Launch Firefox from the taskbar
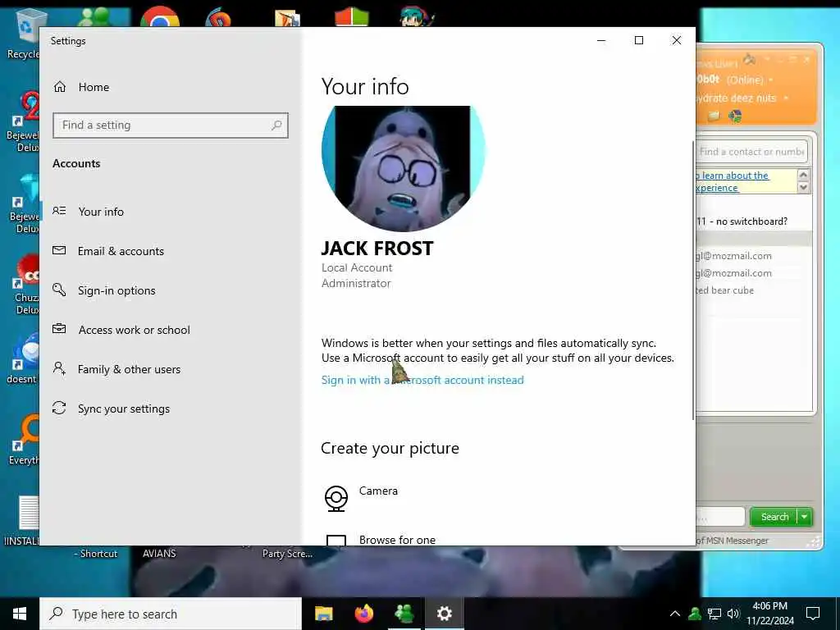 pos(364,614)
